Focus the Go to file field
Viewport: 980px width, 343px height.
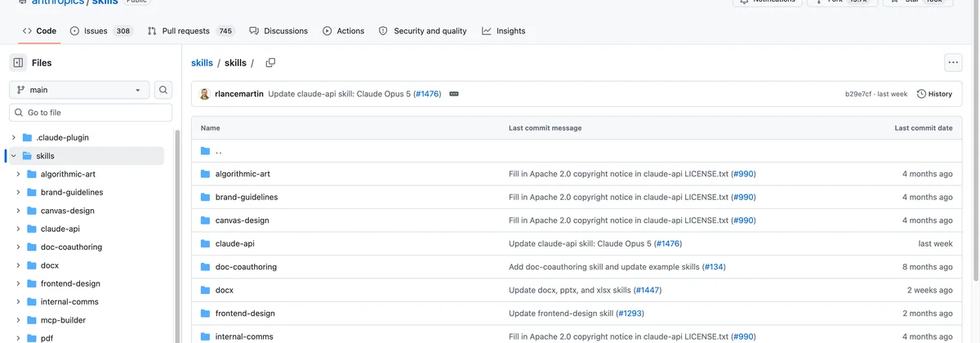click(x=91, y=113)
